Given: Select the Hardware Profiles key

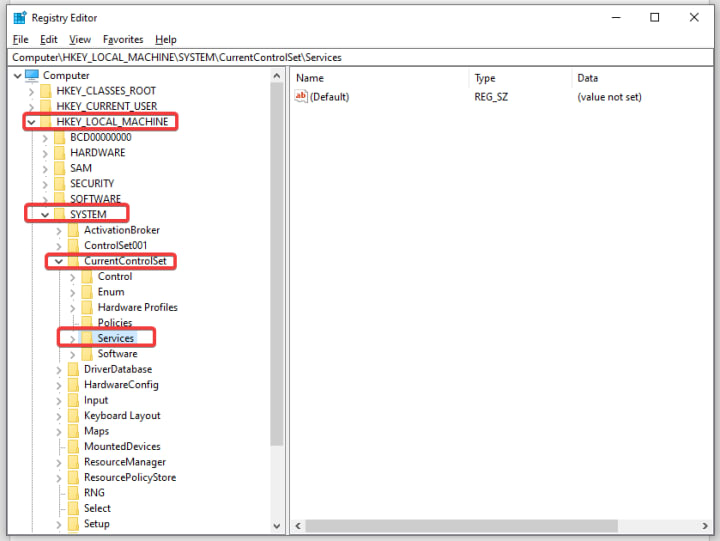Looking at the screenshot, I should pyautogui.click(x=137, y=307).
